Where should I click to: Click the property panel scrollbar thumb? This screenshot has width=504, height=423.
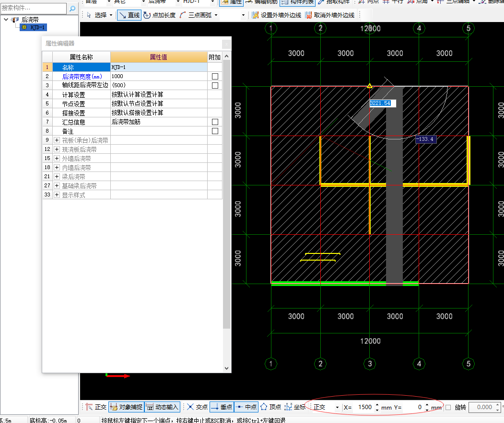point(227,194)
